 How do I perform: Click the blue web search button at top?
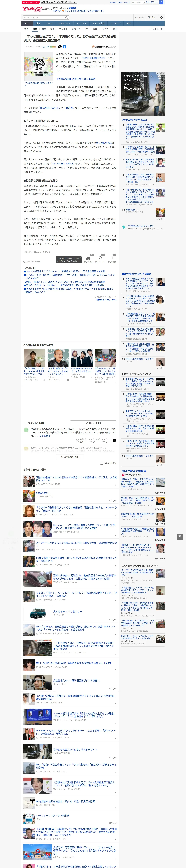click(x=161, y=2)
